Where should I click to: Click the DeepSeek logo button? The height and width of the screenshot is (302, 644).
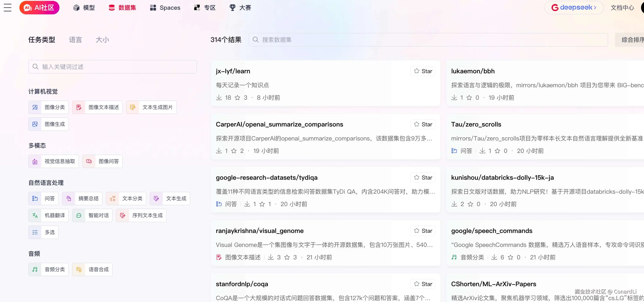(574, 8)
